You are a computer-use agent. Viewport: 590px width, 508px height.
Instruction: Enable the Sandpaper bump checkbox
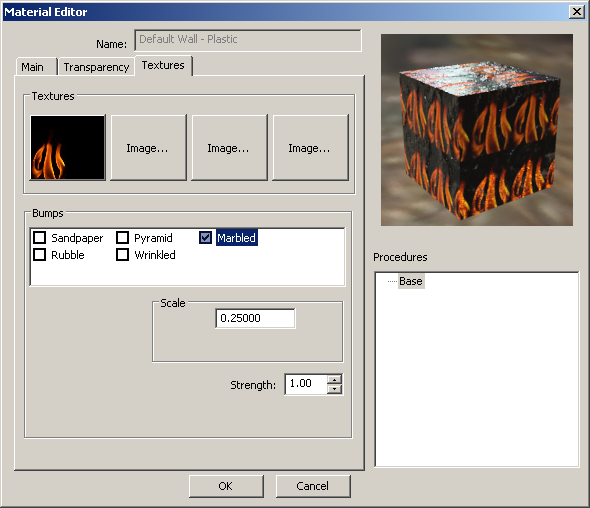[x=40, y=238]
